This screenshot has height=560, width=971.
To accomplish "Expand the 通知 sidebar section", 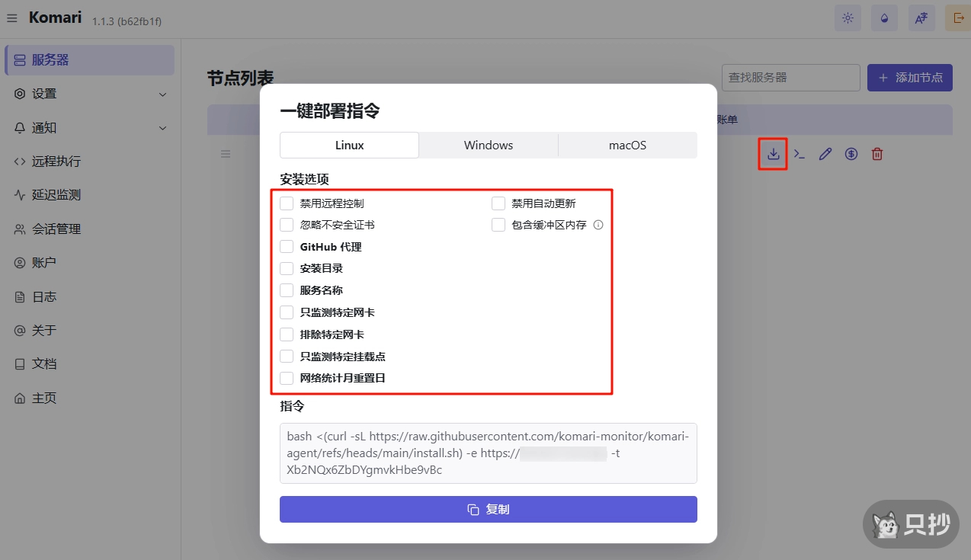I will pyautogui.click(x=89, y=127).
